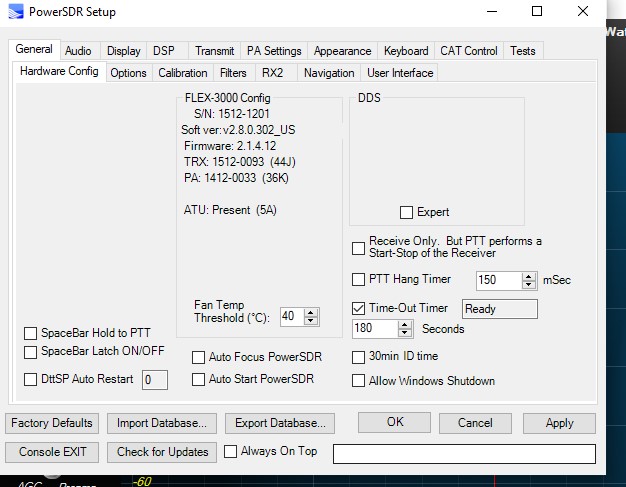Viewport: 626px width, 487px height.
Task: Decrease Fan Temp Threshold with down arrow
Action: (x=311, y=321)
